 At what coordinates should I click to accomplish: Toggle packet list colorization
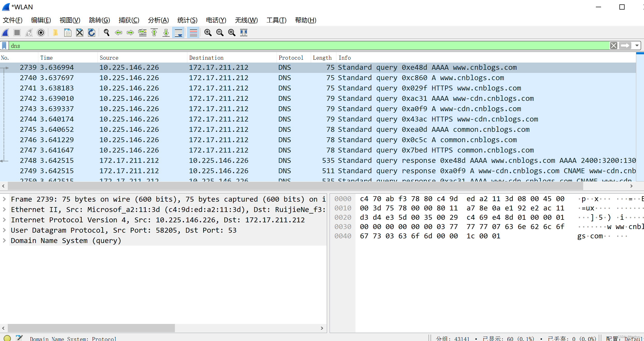(193, 33)
